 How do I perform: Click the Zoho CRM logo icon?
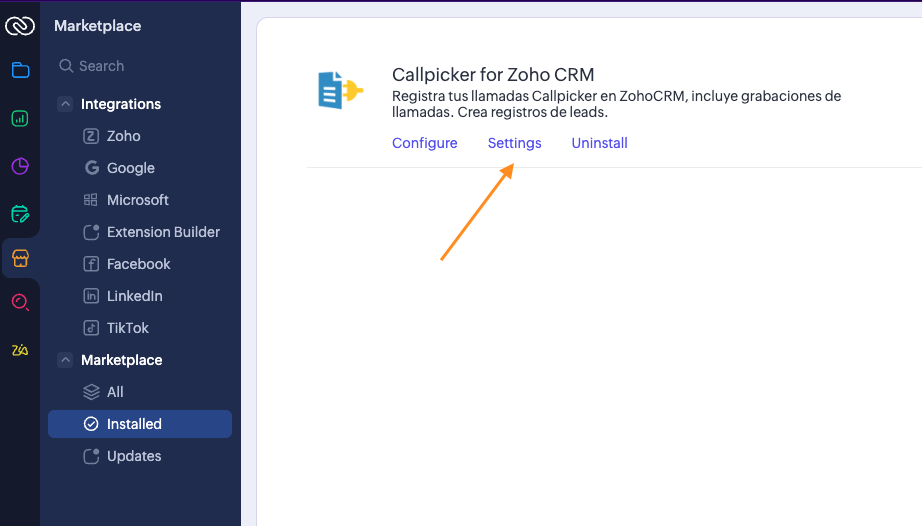20,26
